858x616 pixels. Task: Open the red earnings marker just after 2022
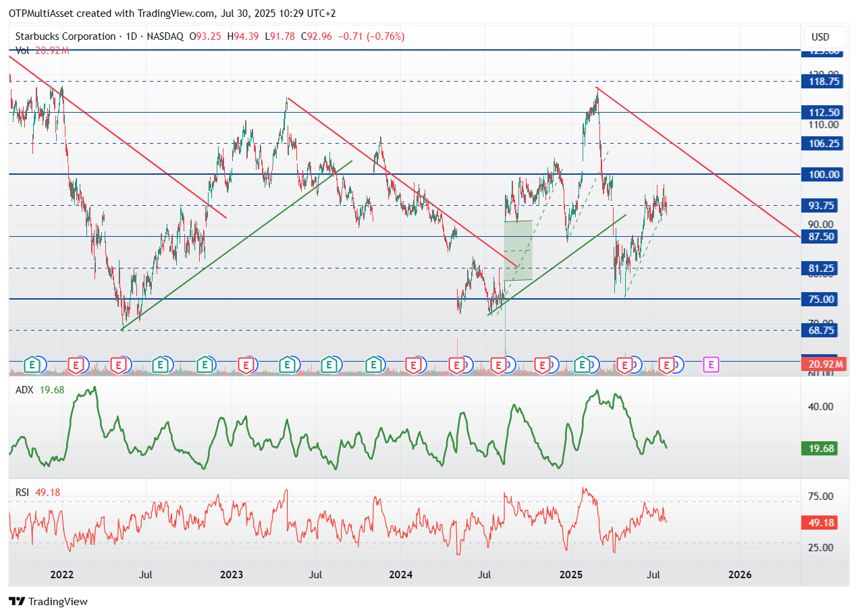pyautogui.click(x=77, y=365)
